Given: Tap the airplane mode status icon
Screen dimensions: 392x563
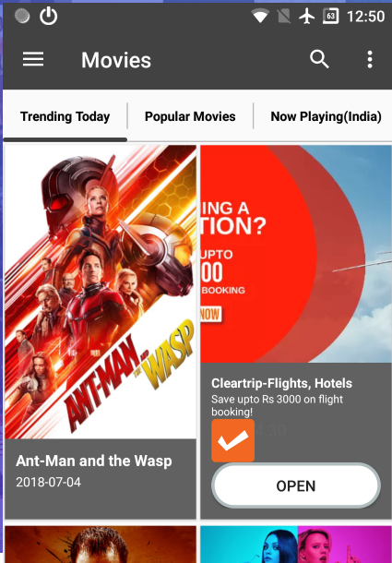Looking at the screenshot, I should [307, 17].
